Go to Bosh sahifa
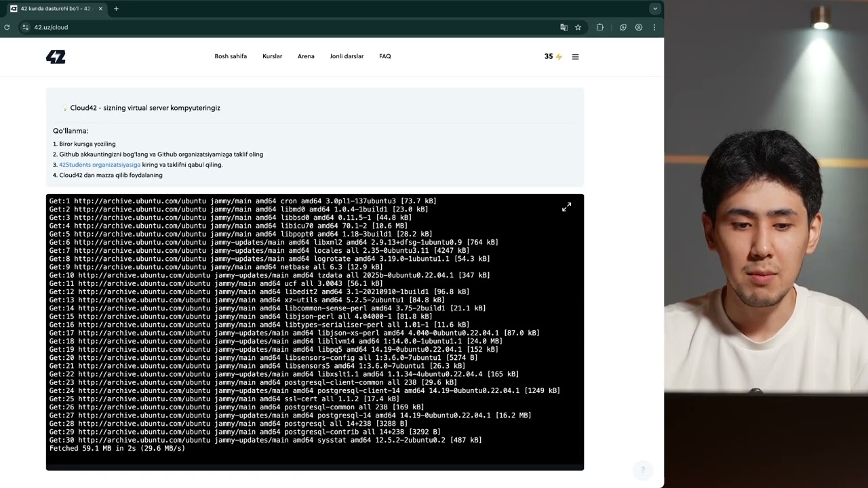The width and height of the screenshot is (868, 488). [231, 56]
